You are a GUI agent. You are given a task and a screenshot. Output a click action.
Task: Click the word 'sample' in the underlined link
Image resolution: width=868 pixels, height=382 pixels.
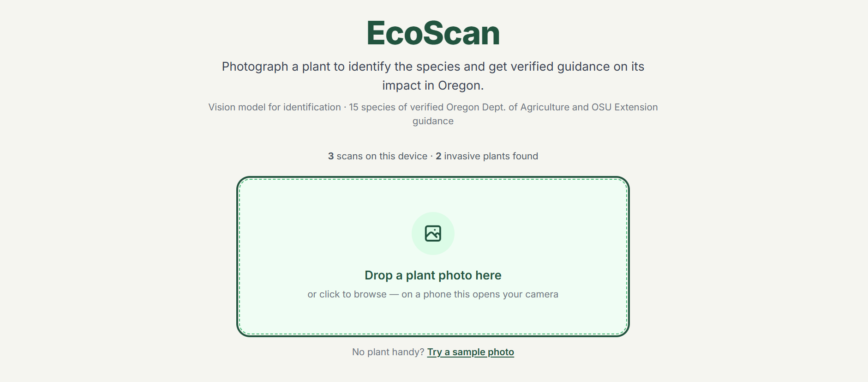tap(469, 352)
